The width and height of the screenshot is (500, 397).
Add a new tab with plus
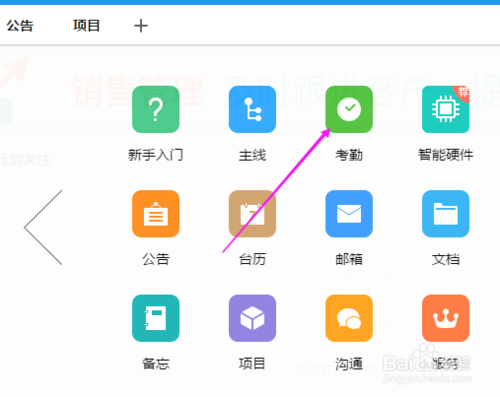click(x=141, y=26)
